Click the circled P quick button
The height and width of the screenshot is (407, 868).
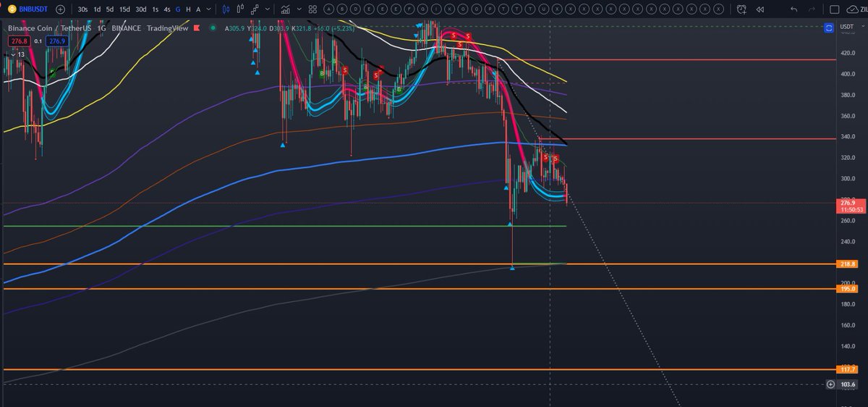(490, 9)
